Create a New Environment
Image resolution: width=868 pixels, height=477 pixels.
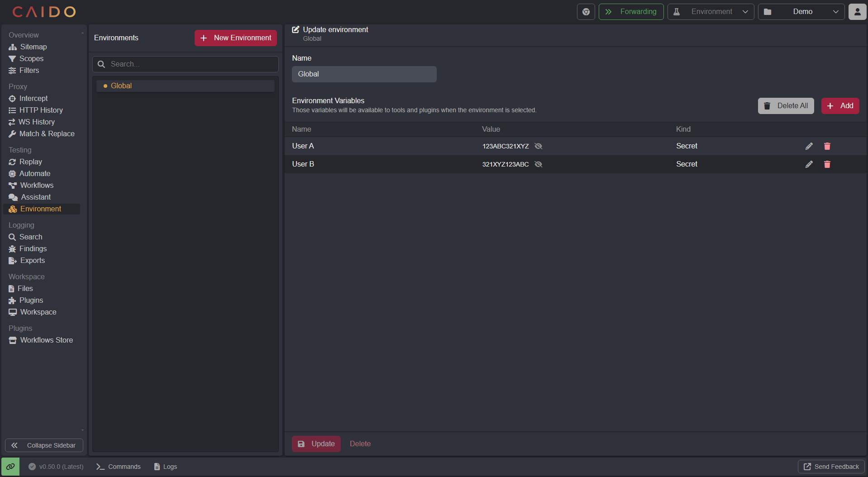[235, 38]
